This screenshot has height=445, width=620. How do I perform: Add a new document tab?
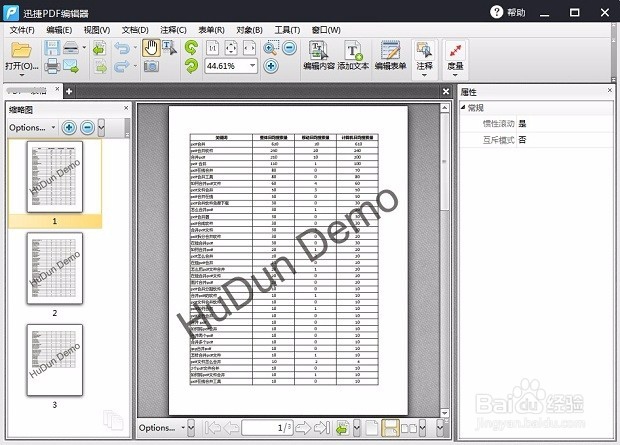click(69, 91)
